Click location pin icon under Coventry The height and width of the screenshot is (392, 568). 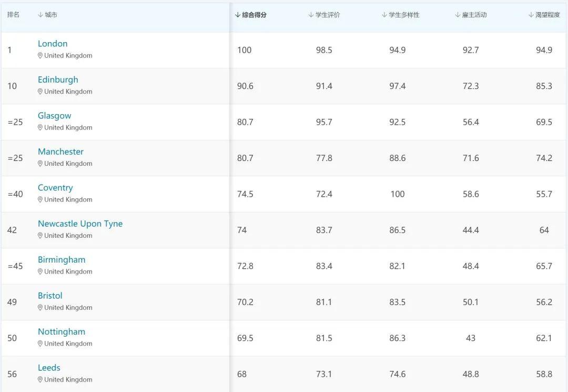point(40,200)
